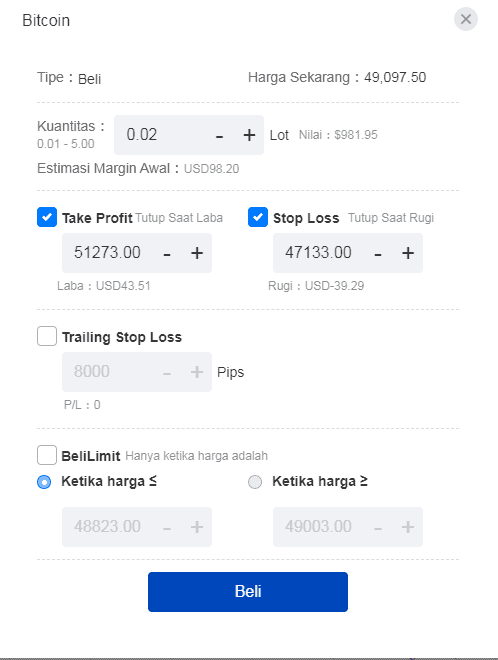Increase the 48823.00 limit price with plus
The width and height of the screenshot is (498, 660).
tap(197, 527)
